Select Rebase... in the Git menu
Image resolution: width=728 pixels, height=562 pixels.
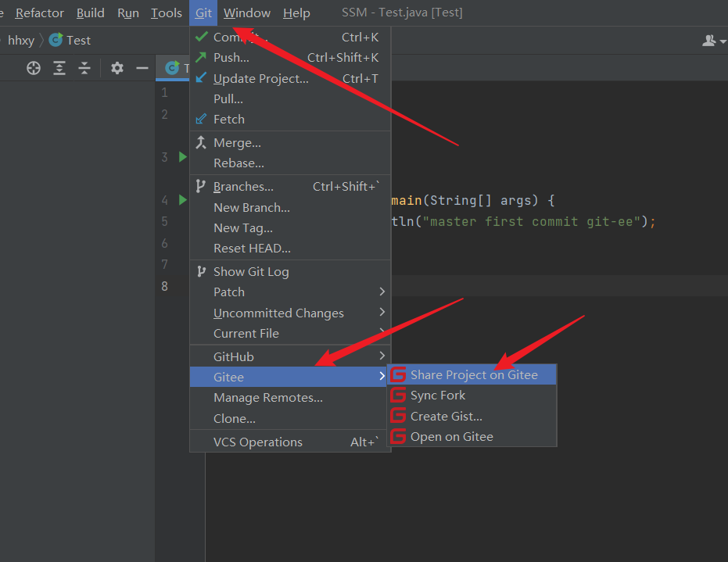pos(290,163)
